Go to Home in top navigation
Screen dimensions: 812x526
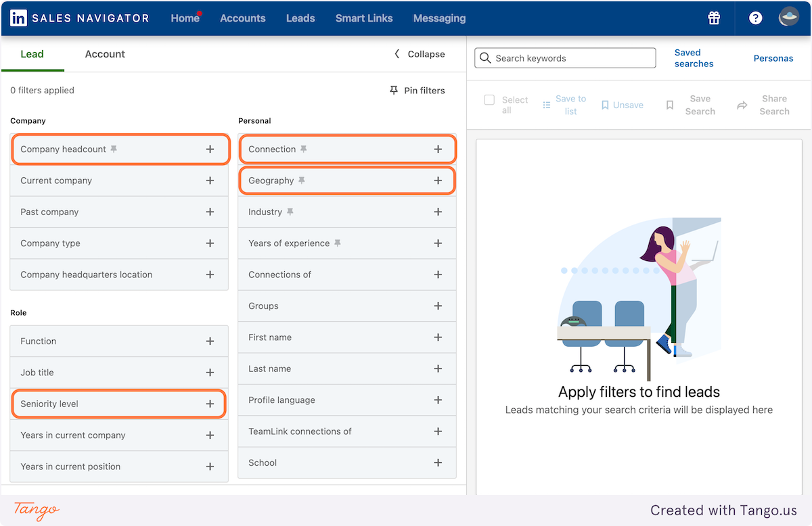tap(185, 18)
